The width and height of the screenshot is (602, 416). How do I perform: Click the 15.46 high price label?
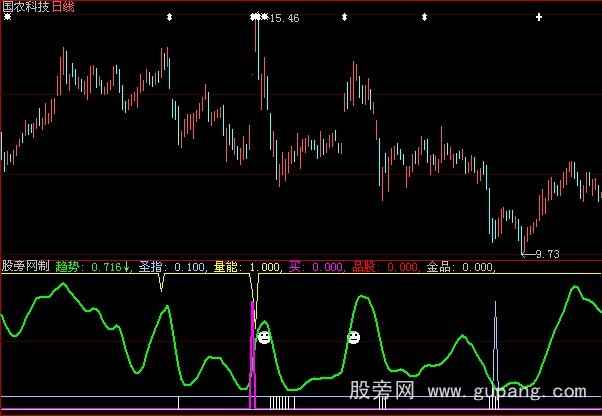(286, 18)
